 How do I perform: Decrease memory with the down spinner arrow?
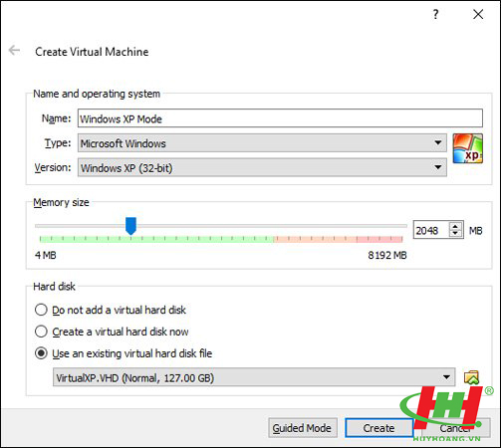455,233
